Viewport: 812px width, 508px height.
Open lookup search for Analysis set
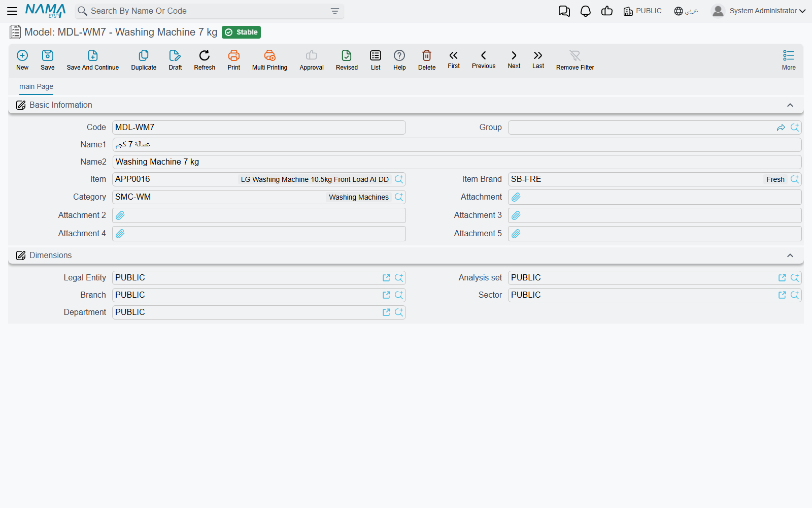coord(795,278)
